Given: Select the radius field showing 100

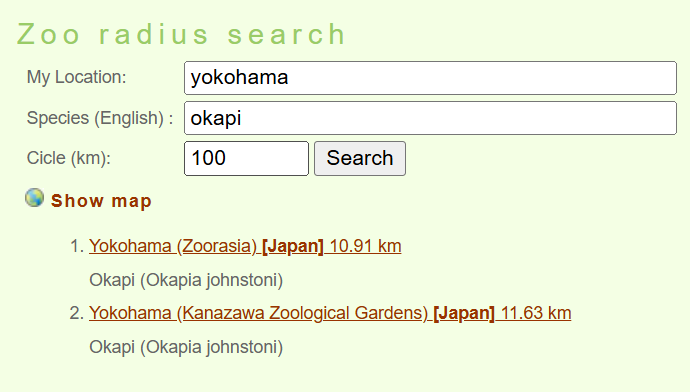Looking at the screenshot, I should coord(246,158).
